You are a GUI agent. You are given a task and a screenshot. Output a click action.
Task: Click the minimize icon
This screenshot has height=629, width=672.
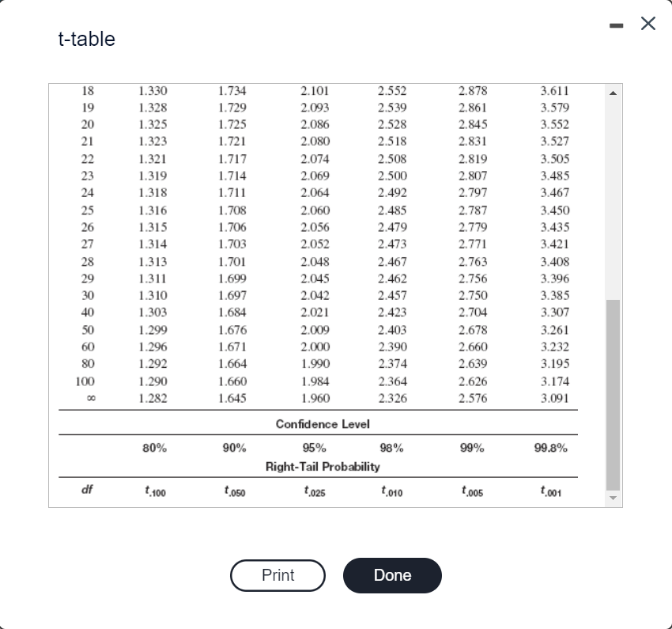[615, 24]
